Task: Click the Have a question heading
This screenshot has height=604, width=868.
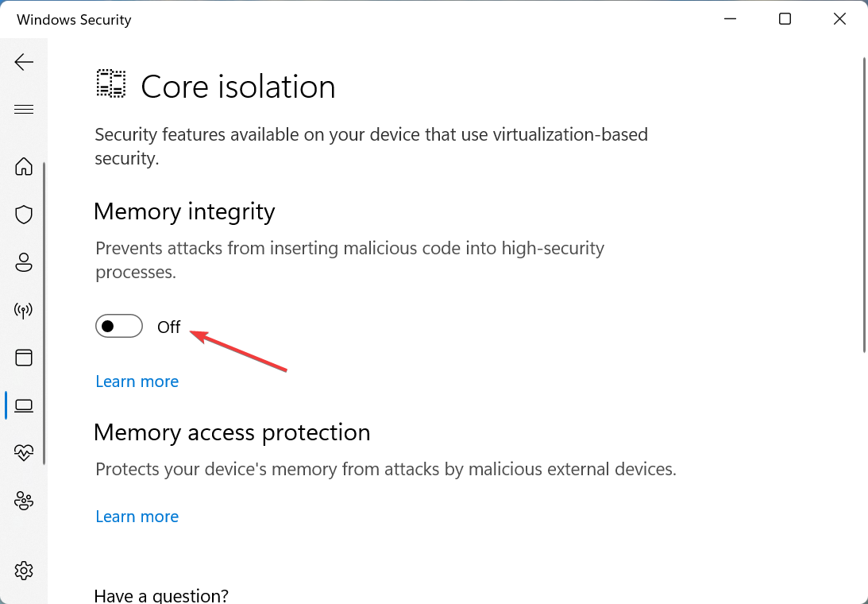Action: 161,594
